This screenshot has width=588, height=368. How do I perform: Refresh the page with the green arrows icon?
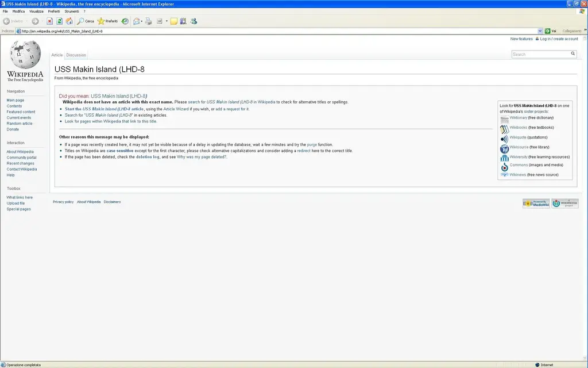coord(59,21)
